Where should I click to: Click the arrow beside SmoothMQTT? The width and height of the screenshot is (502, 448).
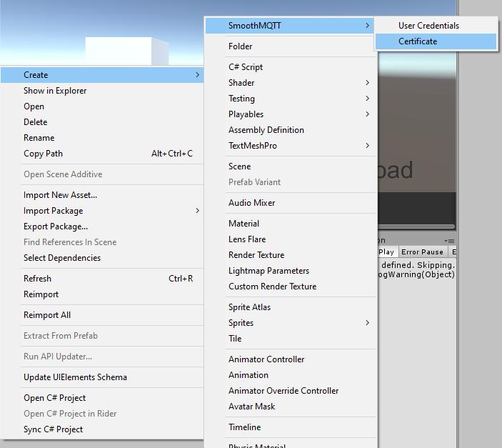click(367, 26)
